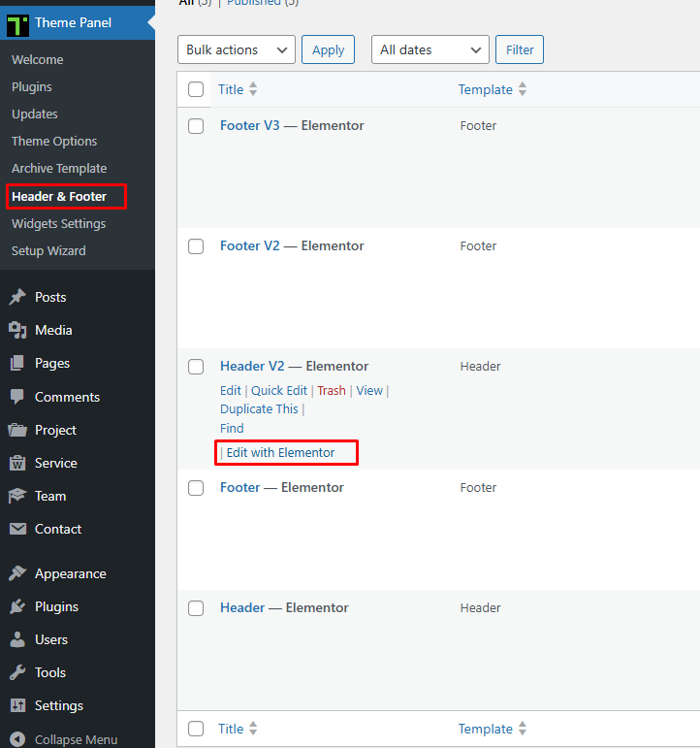Click the Theme Panel logo icon

(17, 24)
